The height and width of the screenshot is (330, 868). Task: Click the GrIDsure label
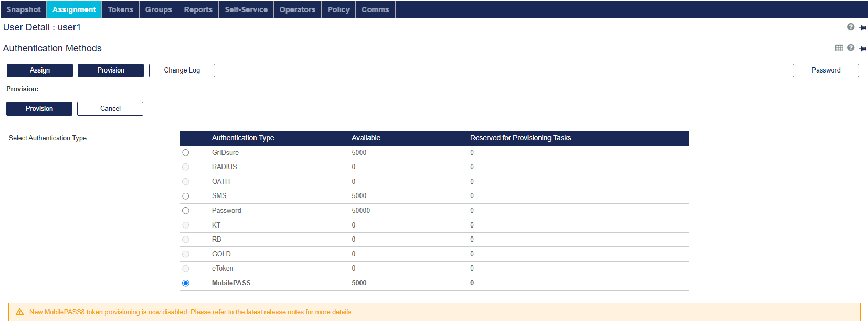(225, 152)
